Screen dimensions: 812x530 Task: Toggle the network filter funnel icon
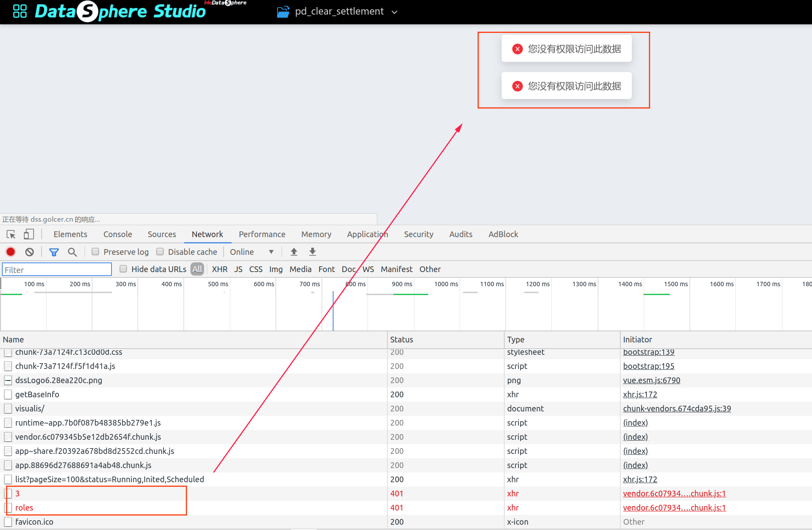click(x=54, y=252)
